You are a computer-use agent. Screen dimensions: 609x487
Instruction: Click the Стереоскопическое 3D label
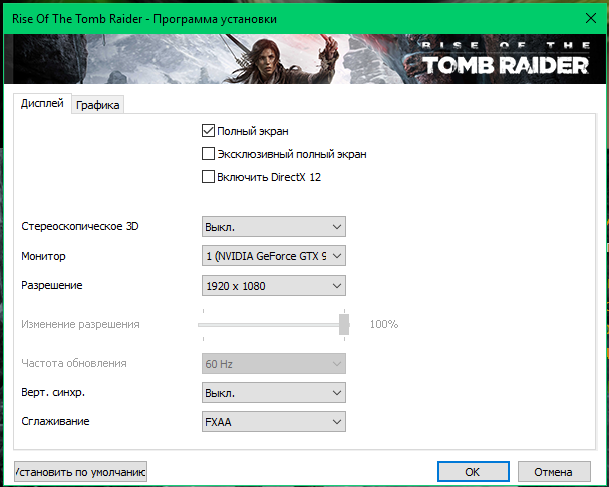click(80, 226)
